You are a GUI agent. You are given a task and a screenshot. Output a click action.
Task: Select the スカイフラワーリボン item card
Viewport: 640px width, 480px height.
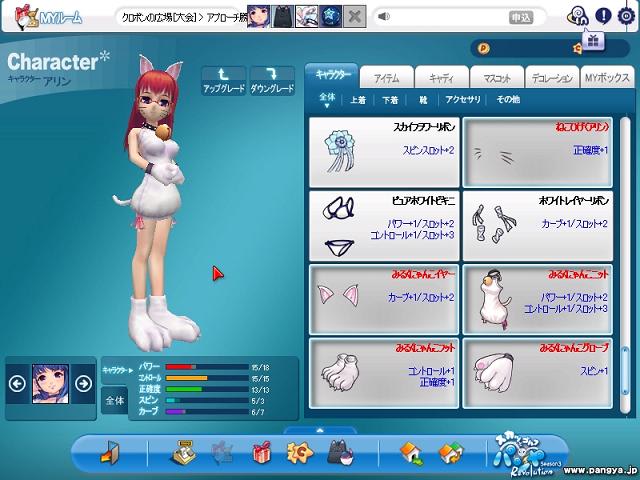pos(384,152)
